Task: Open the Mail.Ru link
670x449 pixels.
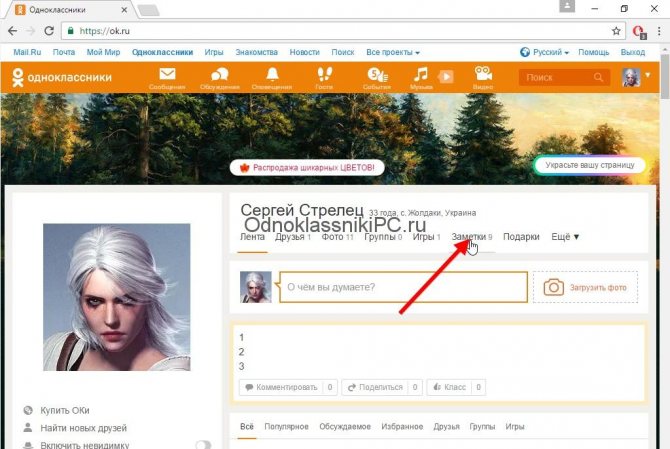Action: [27, 52]
